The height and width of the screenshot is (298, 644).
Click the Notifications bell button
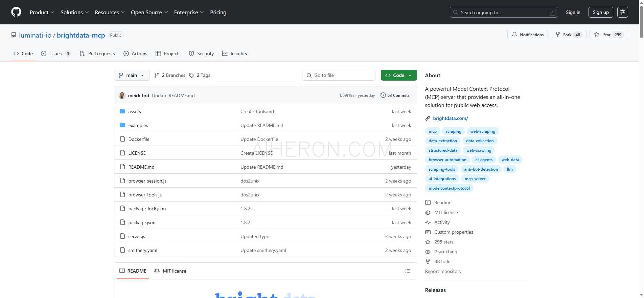pos(527,35)
